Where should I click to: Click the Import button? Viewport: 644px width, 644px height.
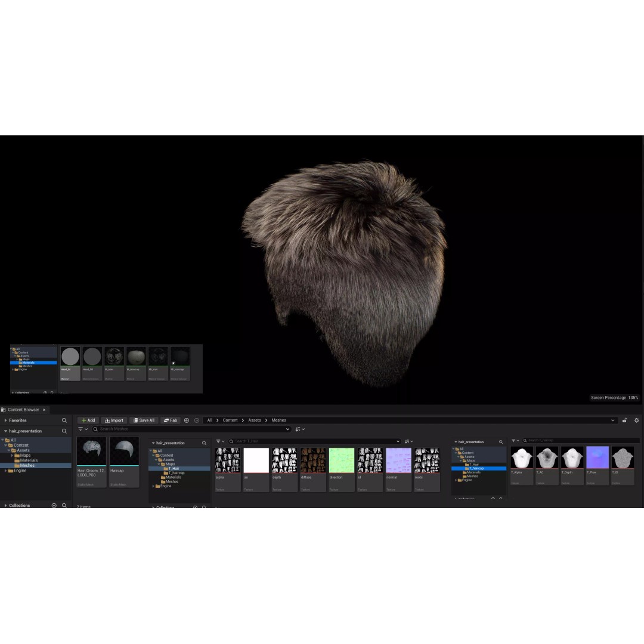[x=114, y=420]
